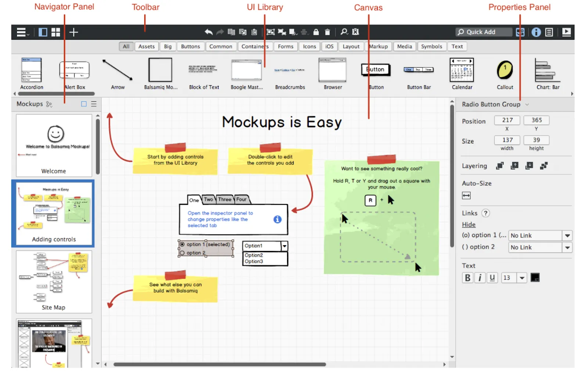Select the Symbols library category
The height and width of the screenshot is (372, 588).
431,46
